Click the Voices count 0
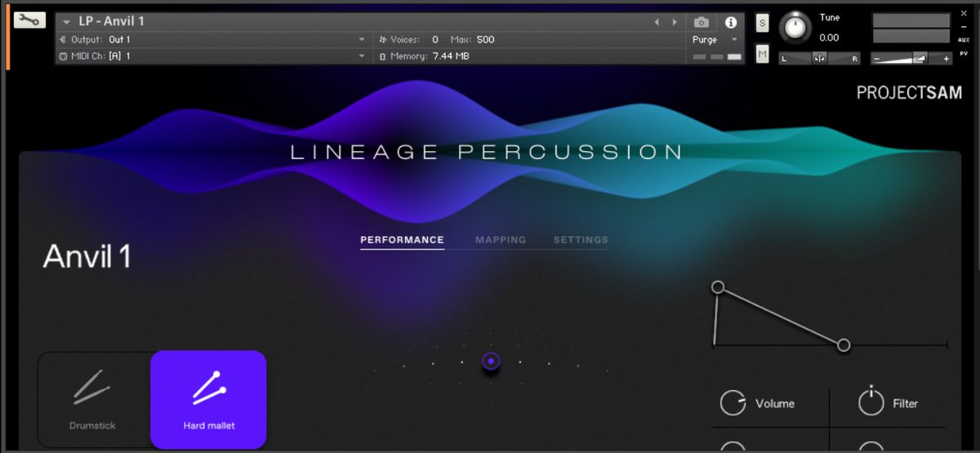This screenshot has width=980, height=453. point(435,39)
